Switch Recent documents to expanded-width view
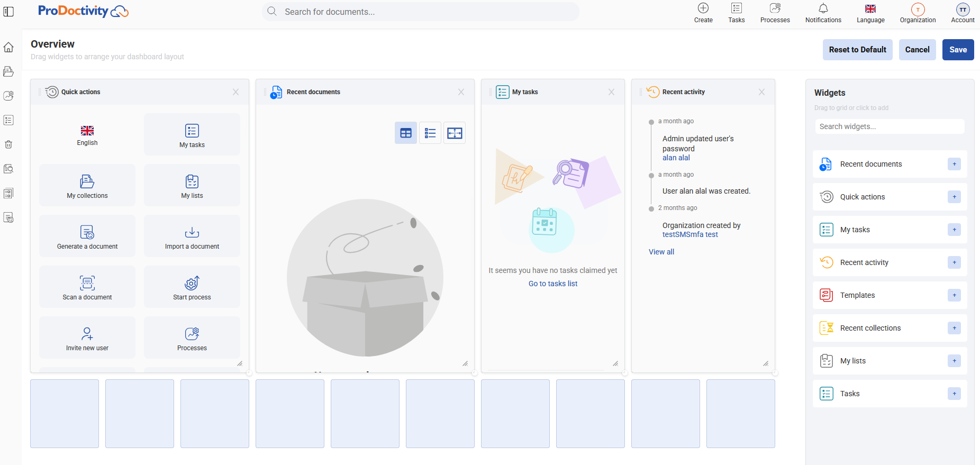 coord(455,133)
